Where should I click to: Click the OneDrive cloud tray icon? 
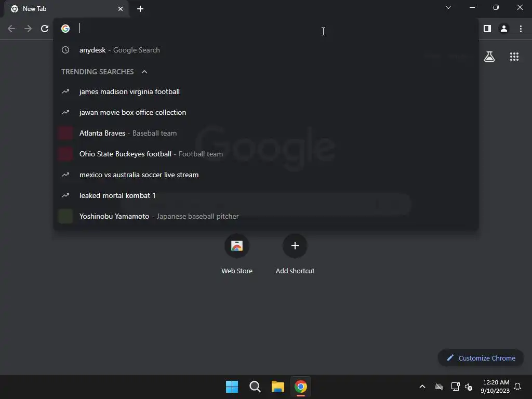pyautogui.click(x=439, y=387)
